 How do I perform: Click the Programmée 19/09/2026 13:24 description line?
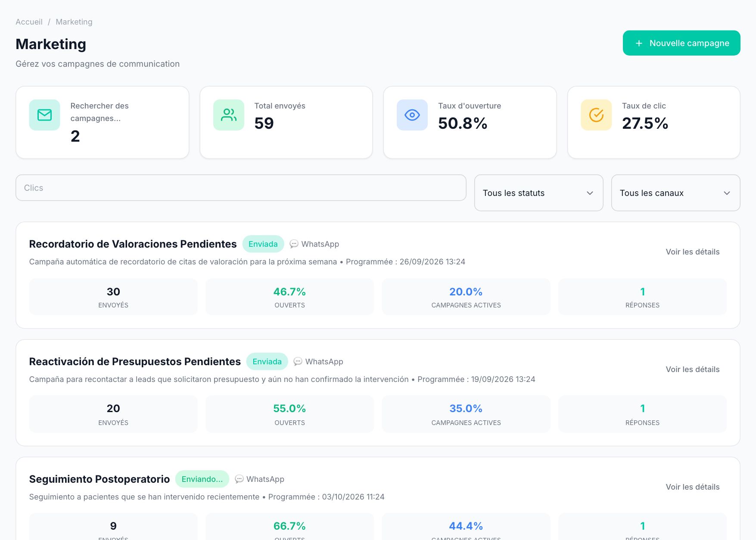tap(282, 379)
